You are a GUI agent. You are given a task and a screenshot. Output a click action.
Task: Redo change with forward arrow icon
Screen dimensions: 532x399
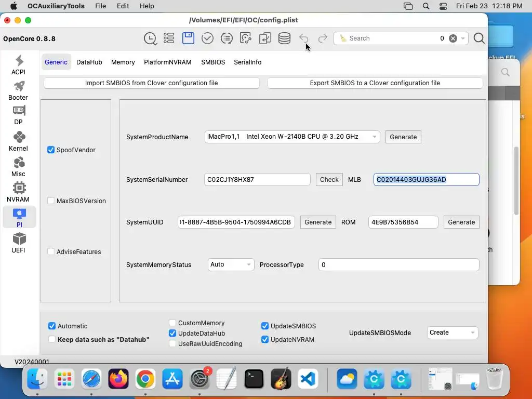323,38
